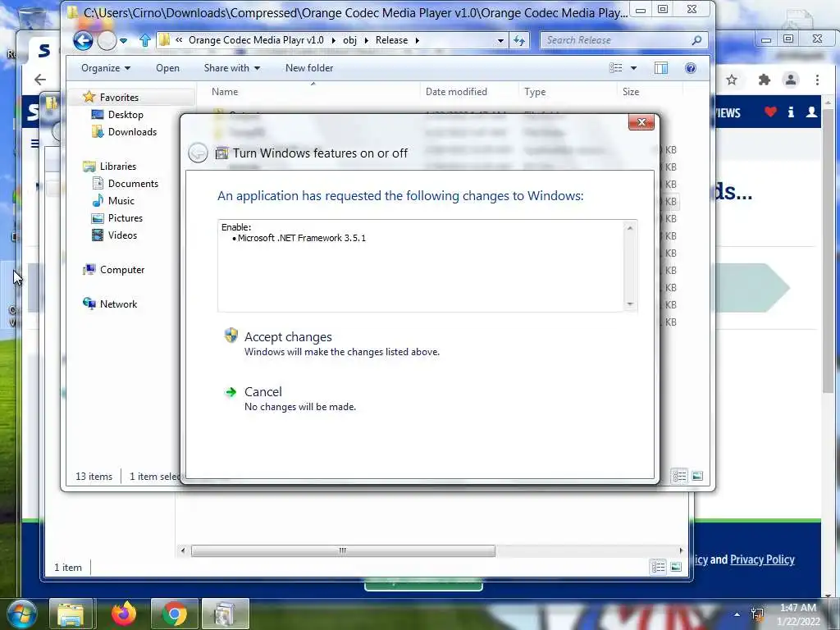Open Videos library
This screenshot has height=630, width=840.
[x=122, y=235]
